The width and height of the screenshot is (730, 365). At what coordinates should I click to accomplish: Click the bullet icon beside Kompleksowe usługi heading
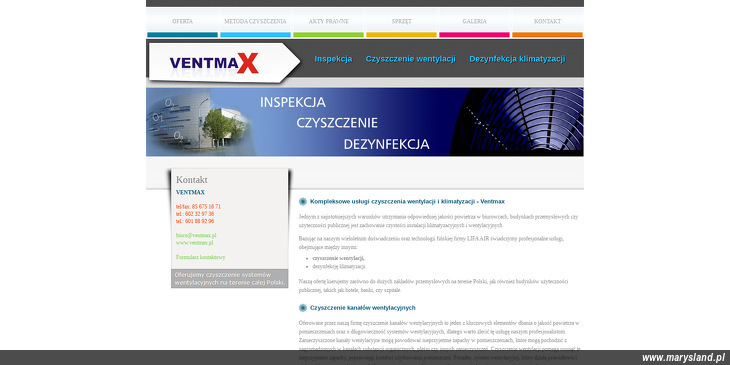(x=303, y=202)
